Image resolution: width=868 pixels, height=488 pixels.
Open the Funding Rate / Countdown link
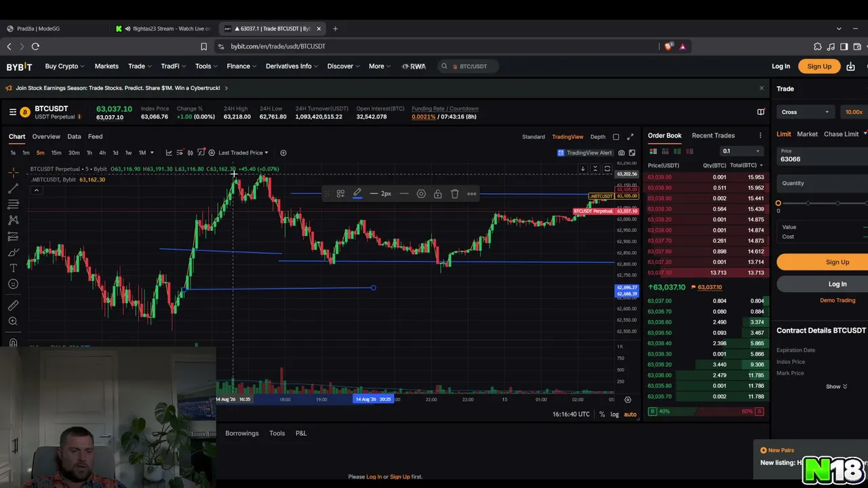[x=445, y=108]
